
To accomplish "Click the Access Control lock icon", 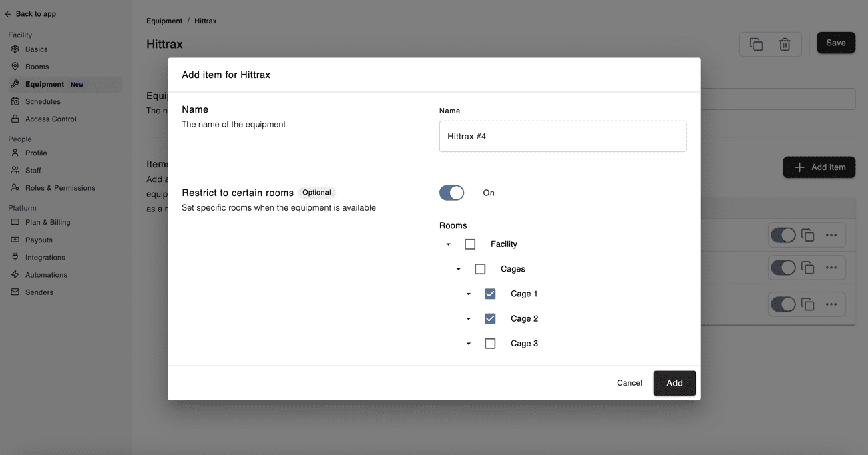I will tap(15, 119).
